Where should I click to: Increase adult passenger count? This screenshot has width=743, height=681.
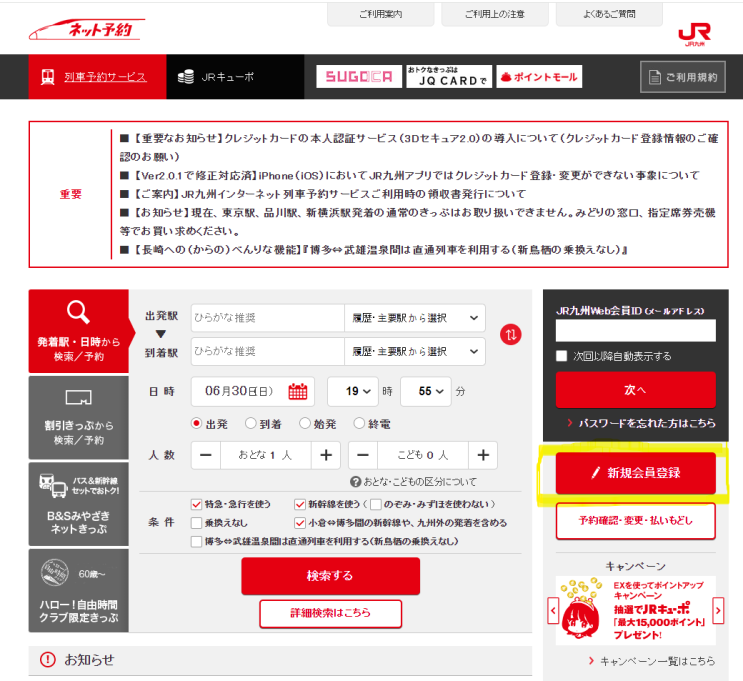pos(326,455)
